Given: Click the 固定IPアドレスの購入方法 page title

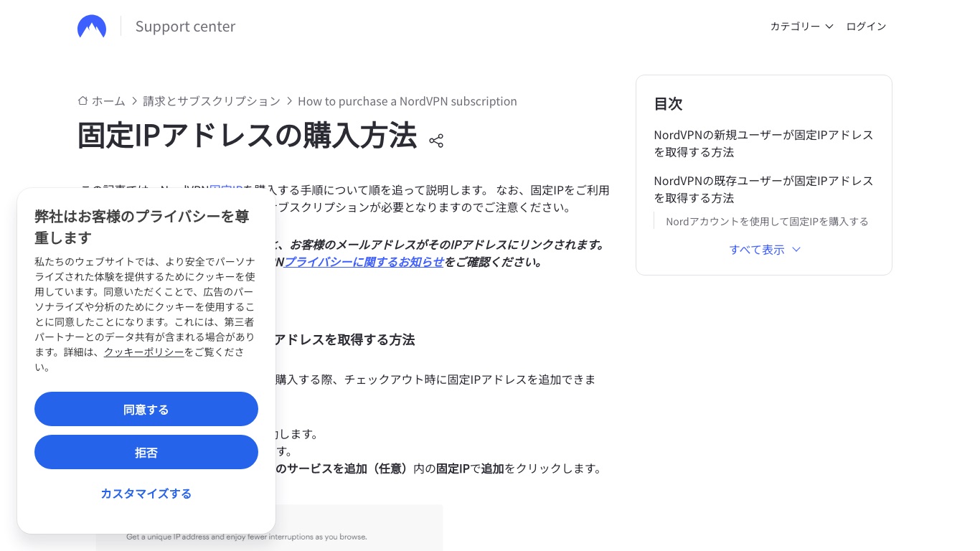Looking at the screenshot, I should point(248,136).
